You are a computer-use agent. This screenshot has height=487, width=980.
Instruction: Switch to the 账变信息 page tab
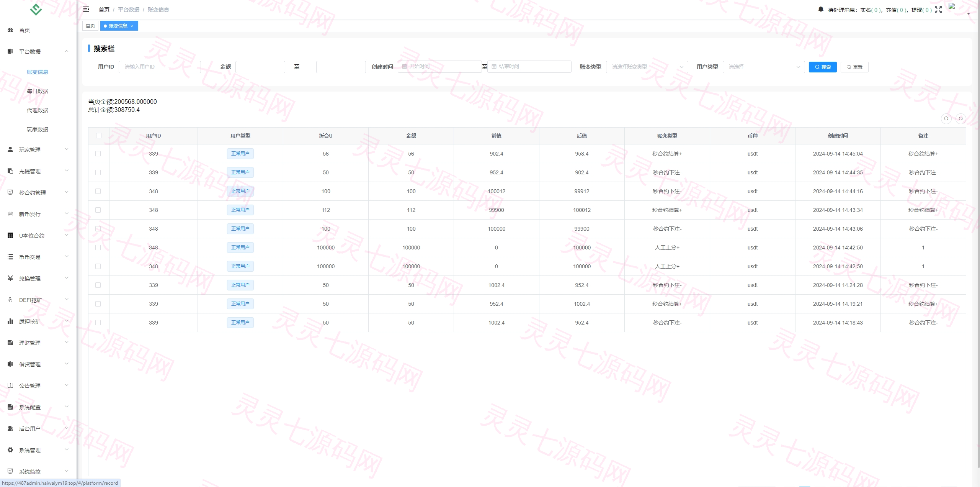click(119, 26)
